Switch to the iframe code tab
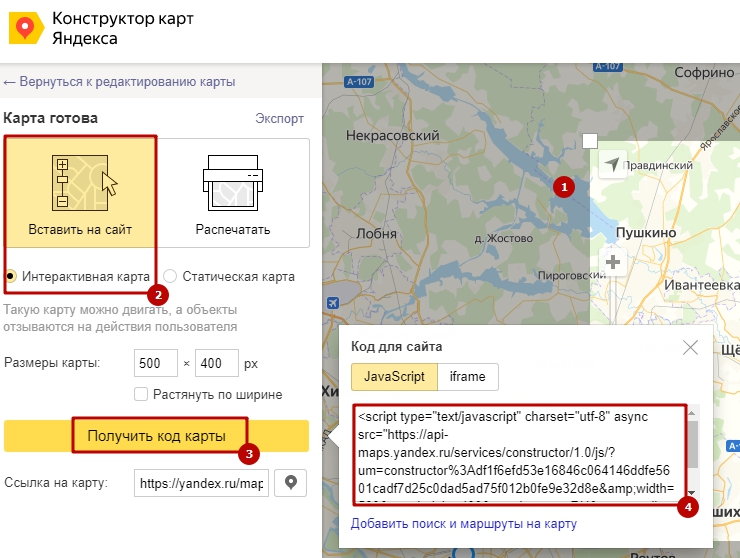The height and width of the screenshot is (558, 740). 467,376
